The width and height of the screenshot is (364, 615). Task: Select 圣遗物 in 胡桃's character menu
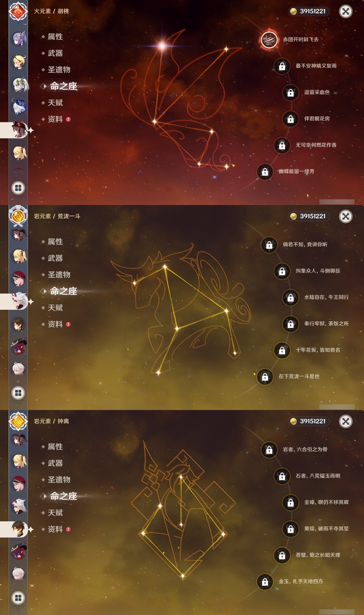point(59,70)
